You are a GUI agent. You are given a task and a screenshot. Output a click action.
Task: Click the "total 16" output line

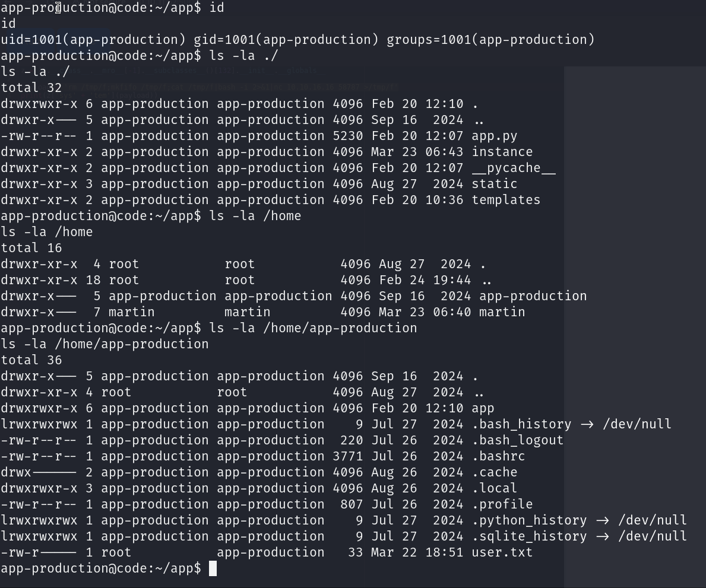pos(31,248)
